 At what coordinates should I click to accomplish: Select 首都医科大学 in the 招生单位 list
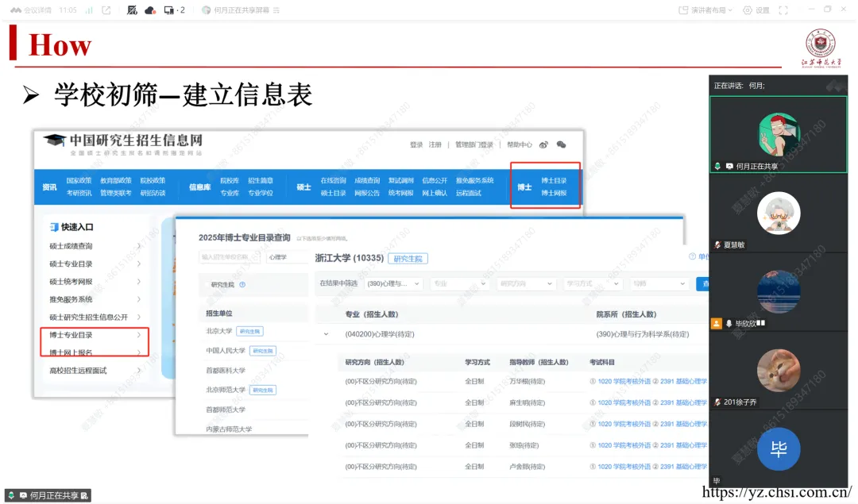point(226,371)
